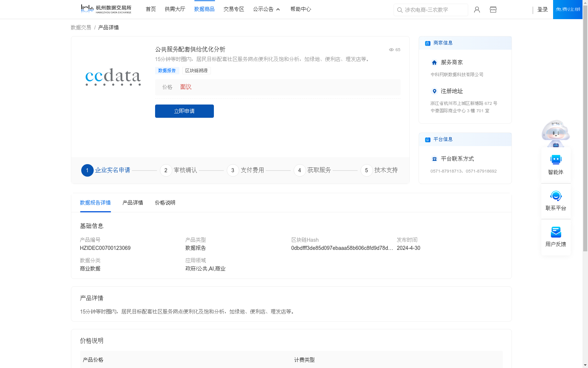The image size is (588, 368).
Task: Click the truncated 区块链Hash value
Action: [x=342, y=248]
